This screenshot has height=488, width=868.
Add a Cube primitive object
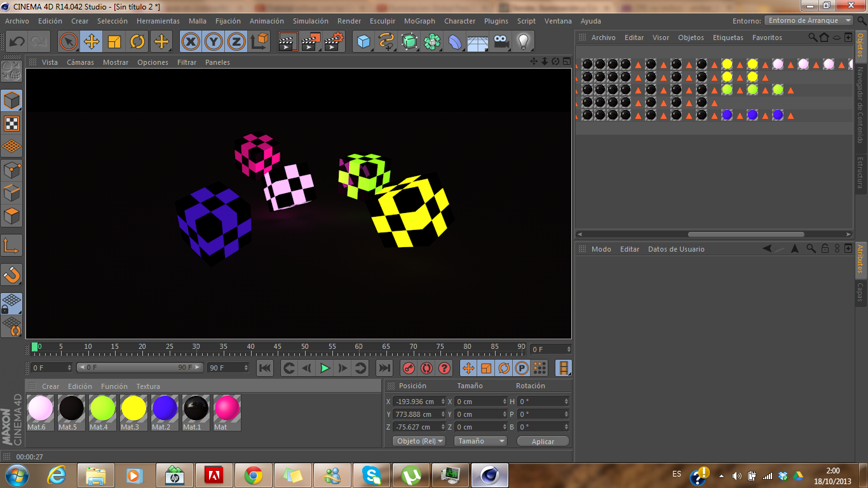(363, 42)
